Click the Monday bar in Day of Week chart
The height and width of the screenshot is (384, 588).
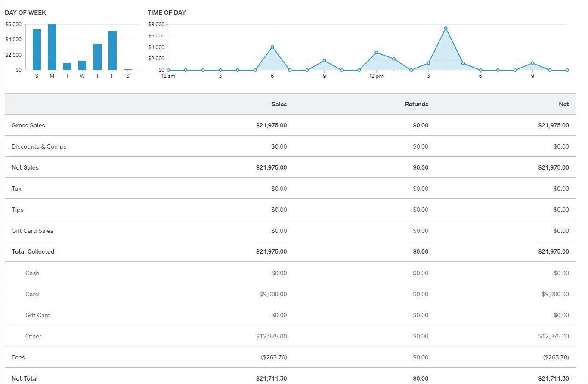52,47
